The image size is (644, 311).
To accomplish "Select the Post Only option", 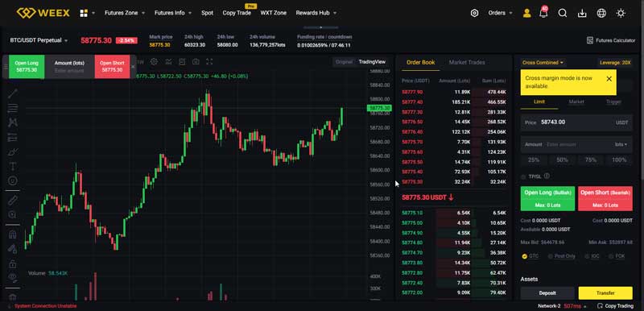I will [561, 256].
